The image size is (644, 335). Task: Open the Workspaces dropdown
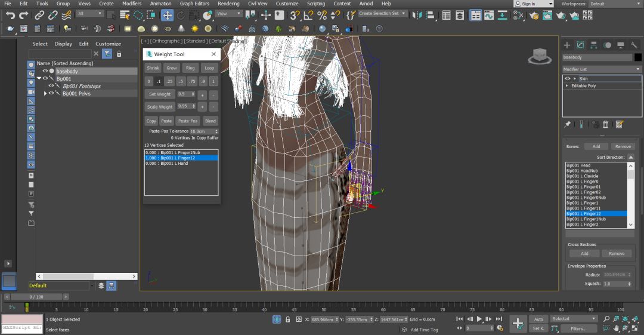[x=614, y=4]
